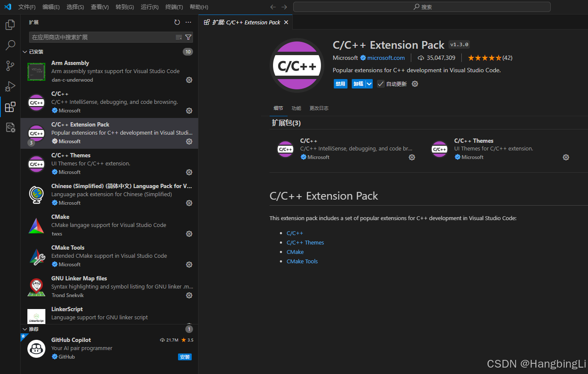Viewport: 588px width, 374px height.
Task: Open gear for C/C++ in pack contents
Action: (x=412, y=157)
